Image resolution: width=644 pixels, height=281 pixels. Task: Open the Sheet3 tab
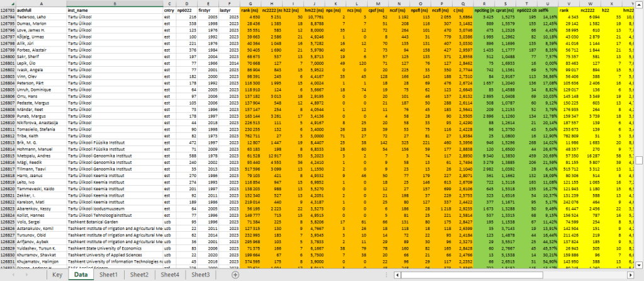coord(201,275)
